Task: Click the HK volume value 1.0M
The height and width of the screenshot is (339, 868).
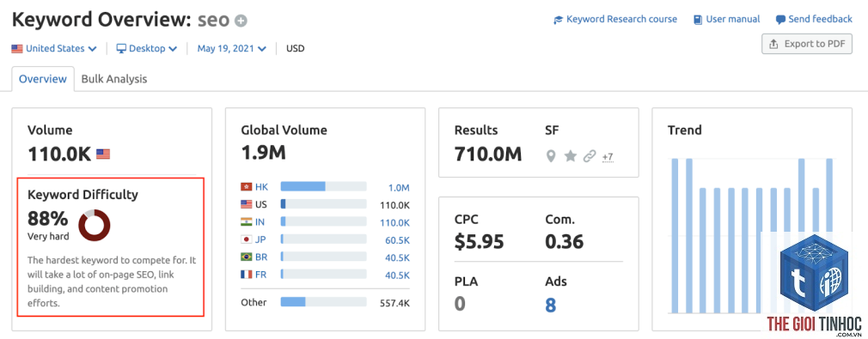Action: (x=399, y=187)
